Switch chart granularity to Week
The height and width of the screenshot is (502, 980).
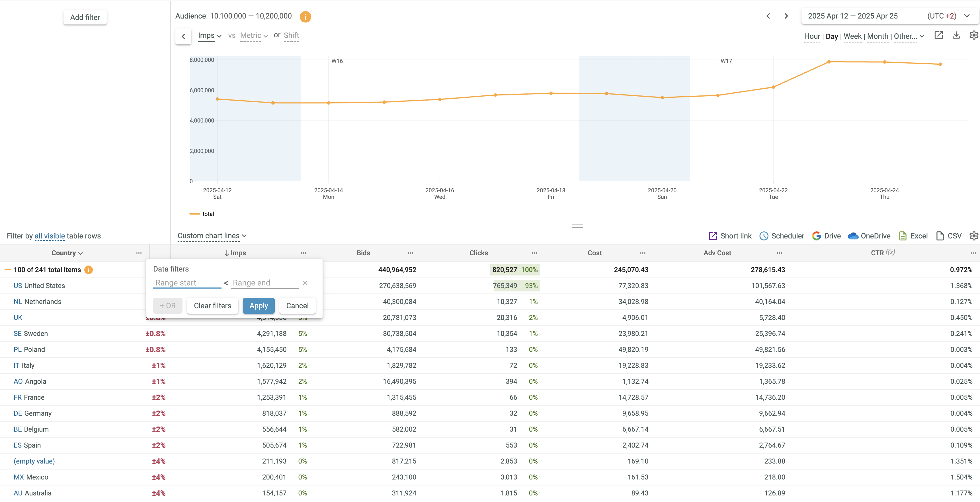tap(852, 36)
